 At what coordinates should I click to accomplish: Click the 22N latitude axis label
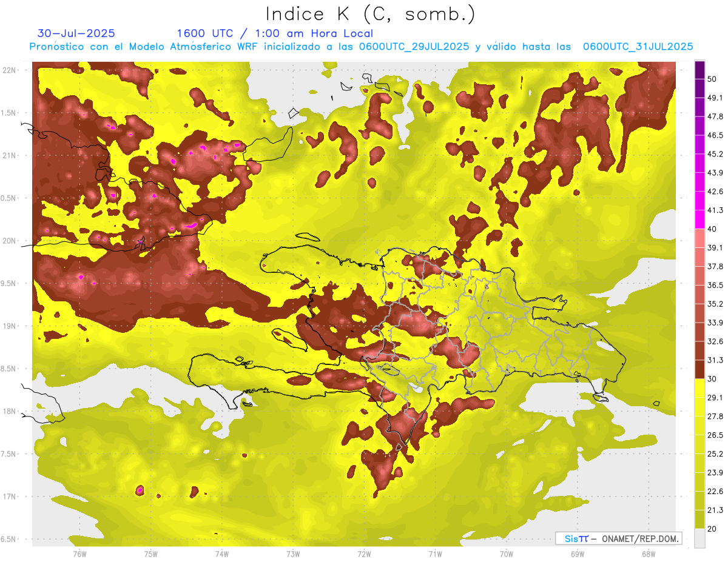point(10,70)
